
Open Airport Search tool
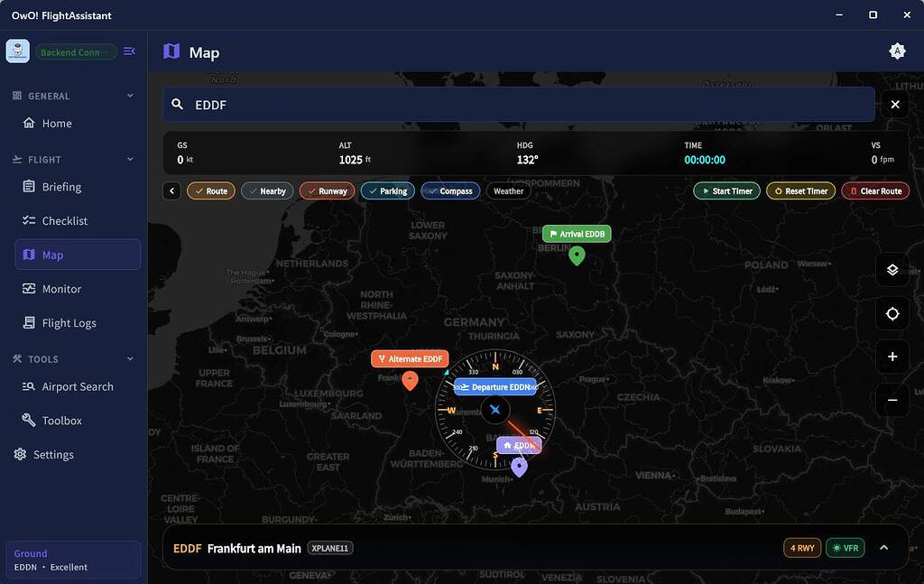78,386
